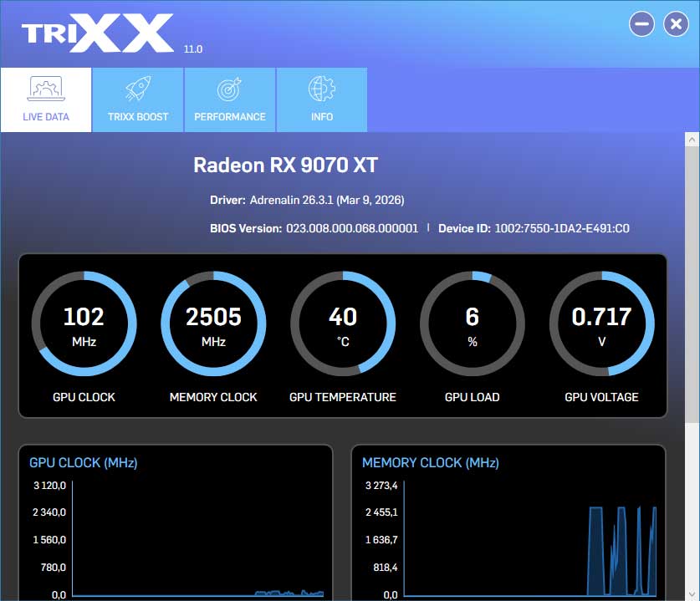Open the PERFORMANCE tab
This screenshot has height=601, width=700.
click(x=229, y=99)
